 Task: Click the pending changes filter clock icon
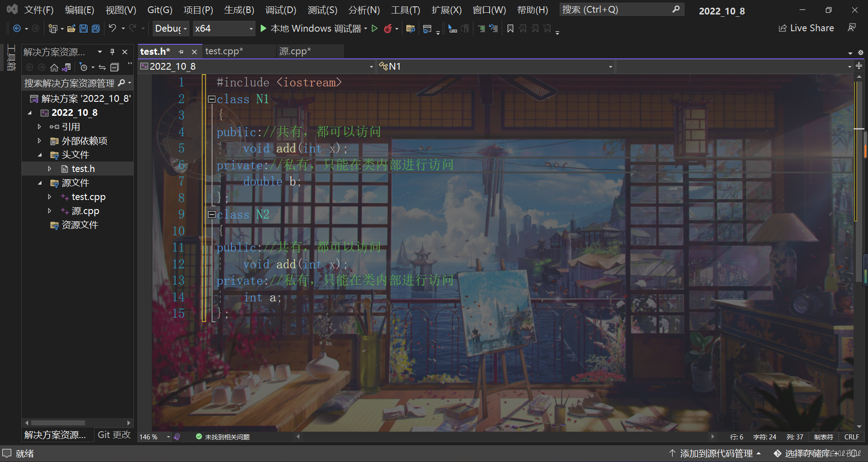tap(84, 67)
